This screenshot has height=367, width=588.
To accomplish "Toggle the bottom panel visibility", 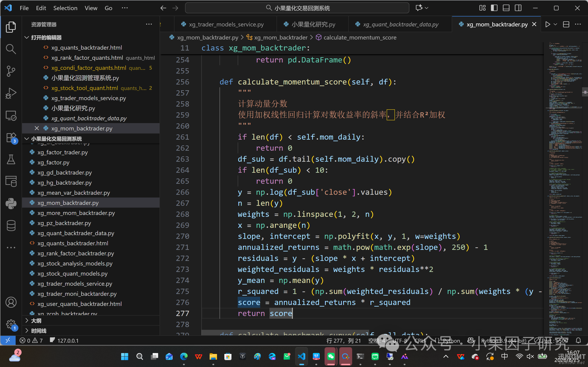I will click(x=506, y=8).
